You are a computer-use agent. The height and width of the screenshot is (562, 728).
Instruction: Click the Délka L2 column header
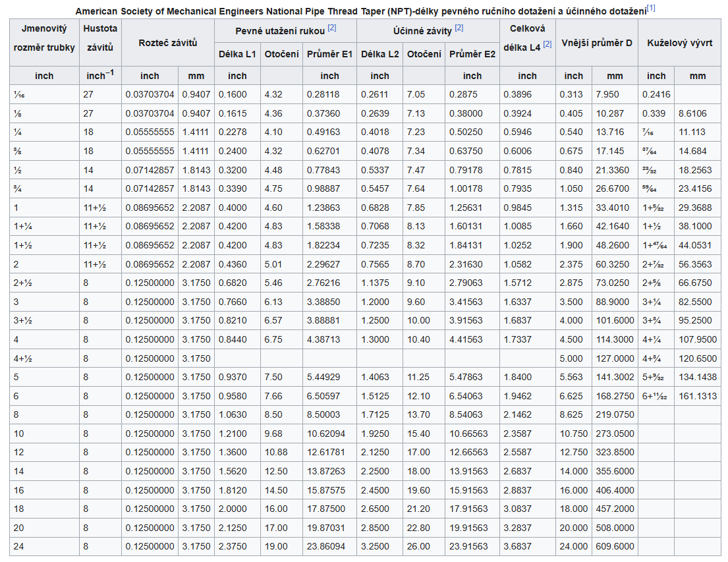pyautogui.click(x=379, y=54)
